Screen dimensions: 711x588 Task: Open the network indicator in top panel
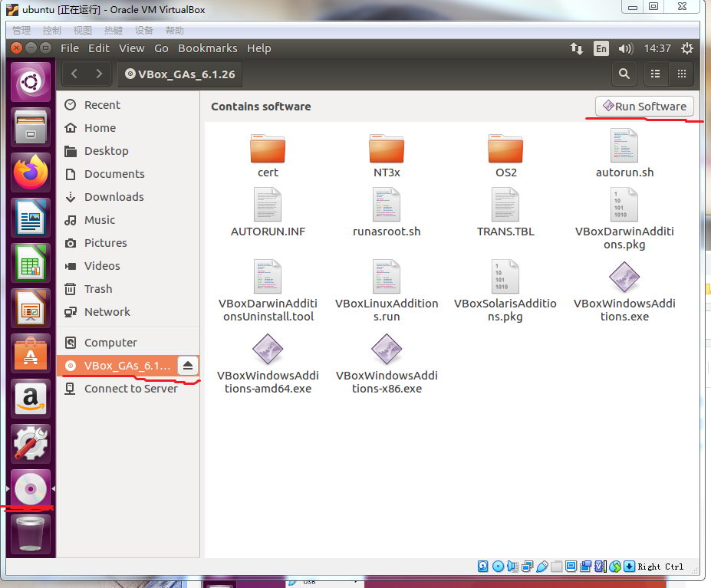pyautogui.click(x=576, y=48)
